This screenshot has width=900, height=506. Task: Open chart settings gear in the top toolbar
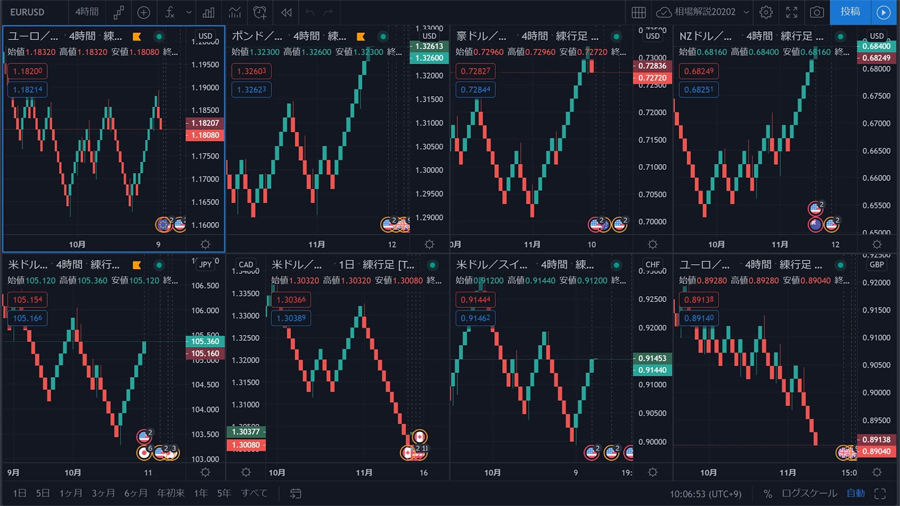click(766, 13)
